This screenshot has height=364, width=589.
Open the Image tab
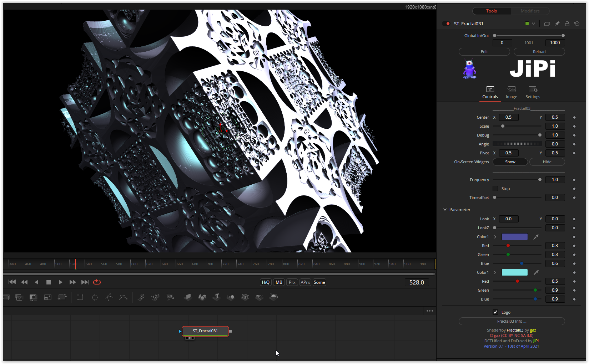coord(512,93)
